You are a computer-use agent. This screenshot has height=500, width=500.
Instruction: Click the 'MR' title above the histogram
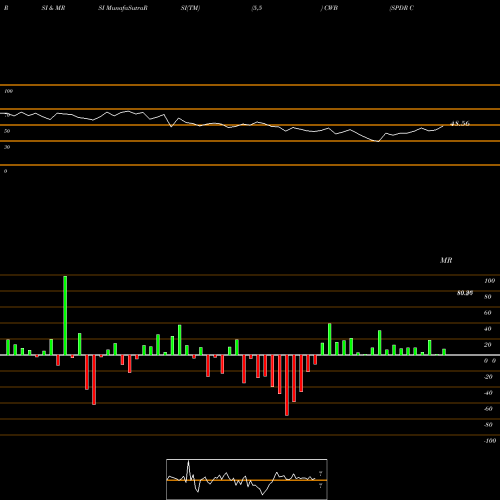(x=446, y=260)
